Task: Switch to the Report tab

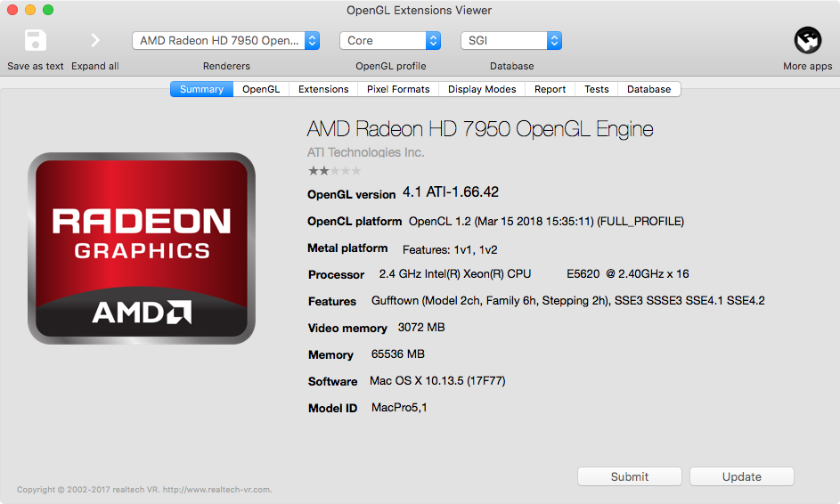Action: (550, 89)
